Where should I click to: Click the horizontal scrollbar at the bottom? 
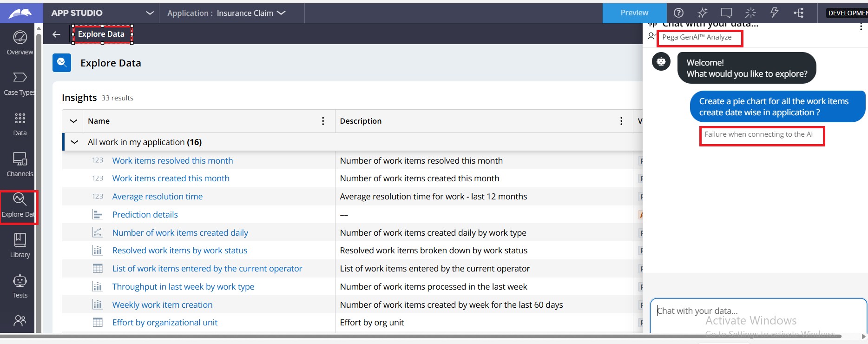(x=418, y=336)
